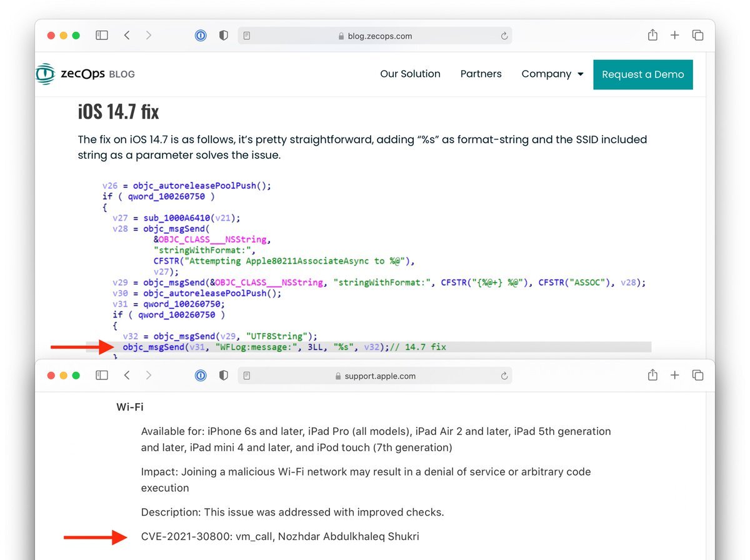The height and width of the screenshot is (560, 750).
Task: Go forward in zecops blog window
Action: (149, 36)
